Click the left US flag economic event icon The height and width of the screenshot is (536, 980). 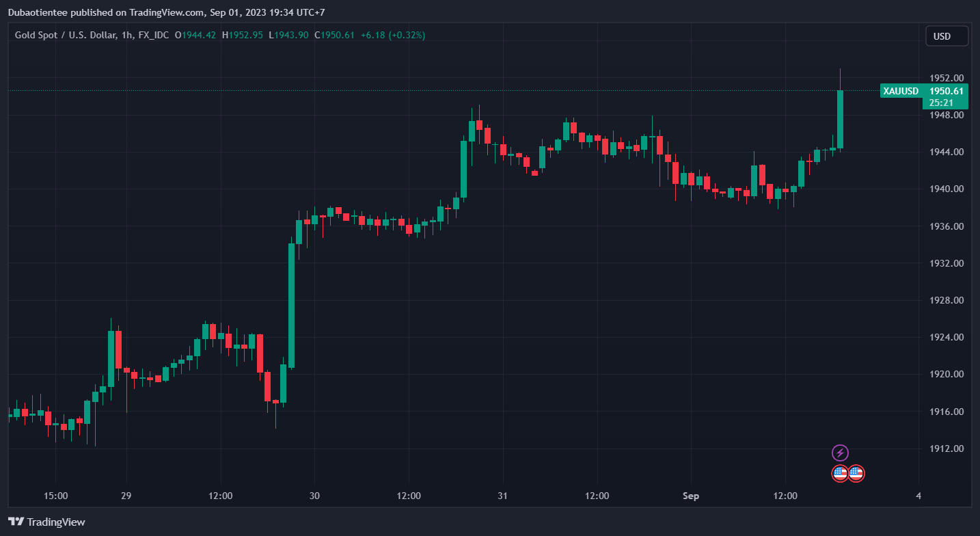click(x=840, y=473)
